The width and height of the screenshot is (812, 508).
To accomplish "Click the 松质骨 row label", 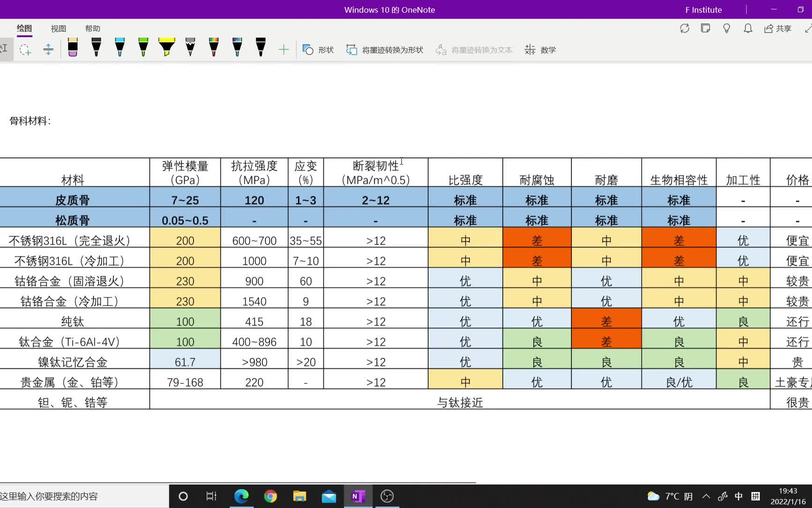I will tap(72, 221).
